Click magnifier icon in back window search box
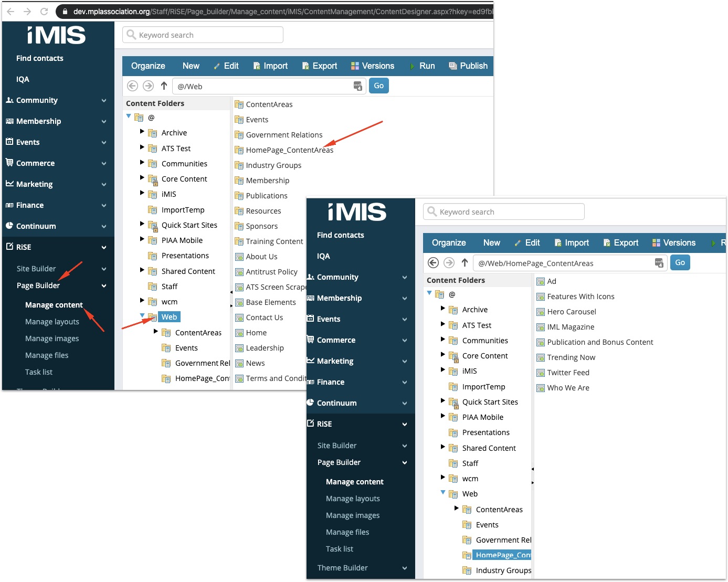Screen dimensions: 728x582 (131, 35)
